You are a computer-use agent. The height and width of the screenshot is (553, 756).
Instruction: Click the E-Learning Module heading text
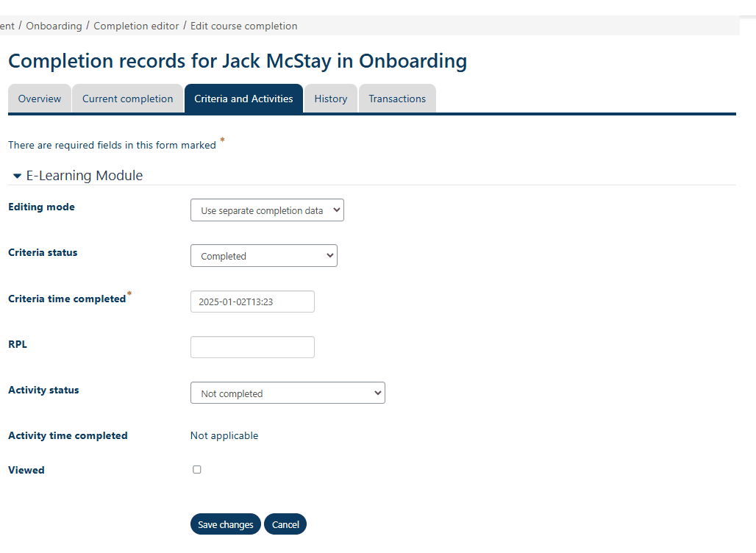(x=85, y=176)
